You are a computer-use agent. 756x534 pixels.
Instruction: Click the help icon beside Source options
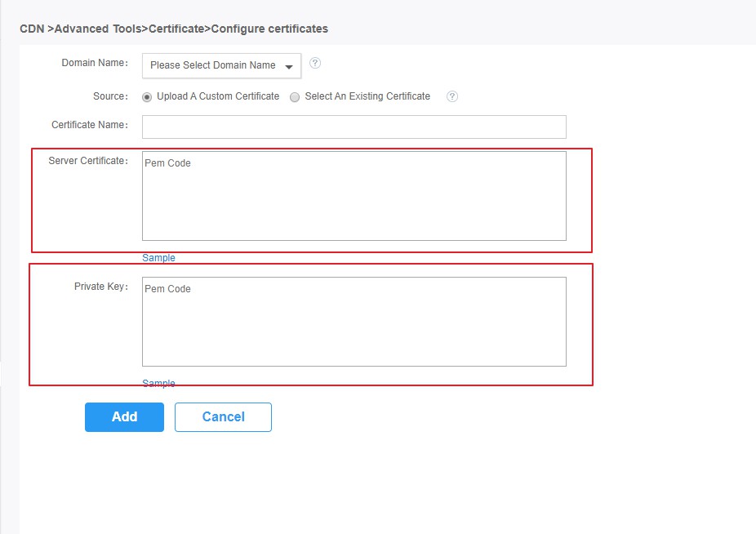[452, 96]
